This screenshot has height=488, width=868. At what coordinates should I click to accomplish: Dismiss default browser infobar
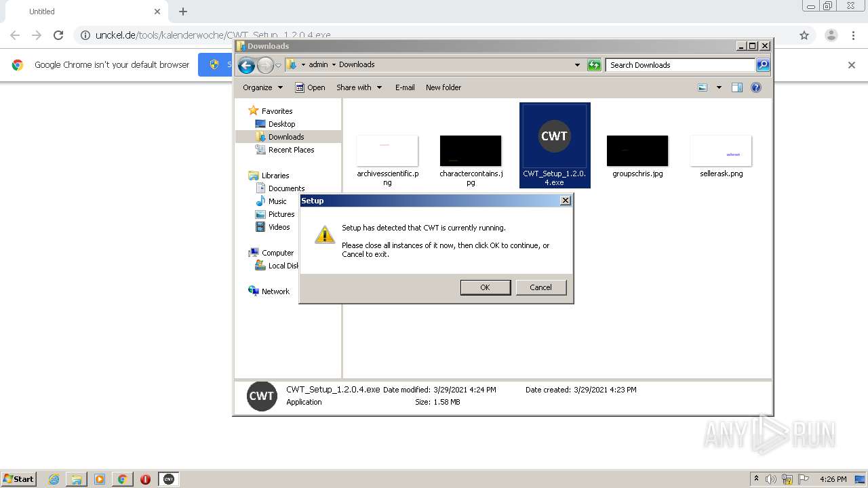[852, 65]
